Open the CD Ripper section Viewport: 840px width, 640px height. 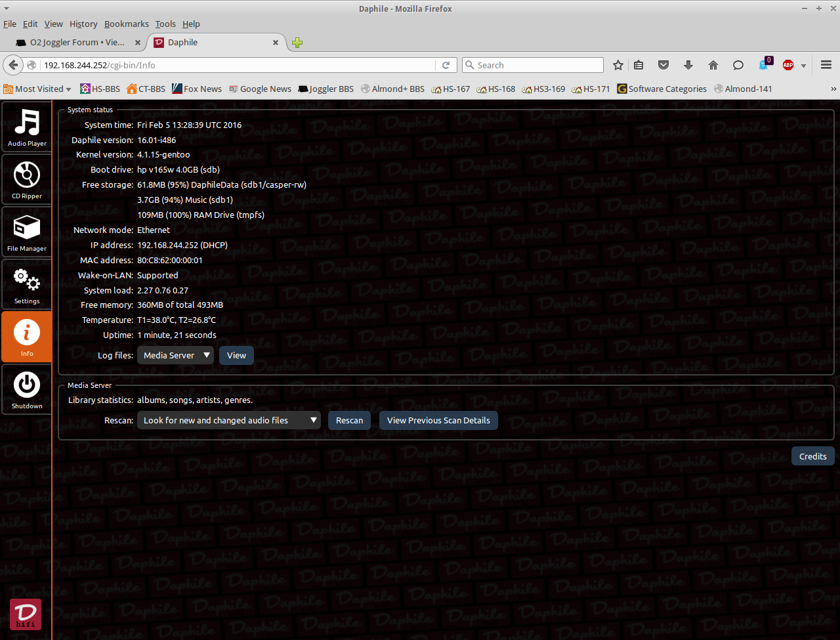(x=26, y=179)
